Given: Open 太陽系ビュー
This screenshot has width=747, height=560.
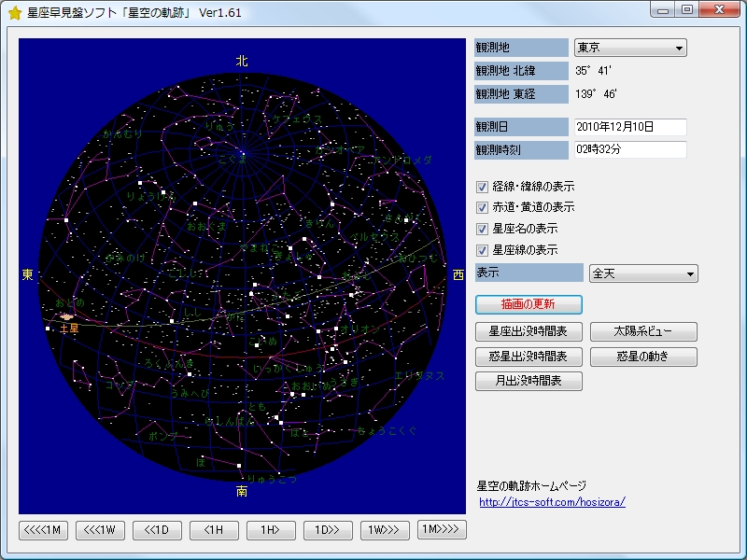Looking at the screenshot, I should pyautogui.click(x=643, y=331).
